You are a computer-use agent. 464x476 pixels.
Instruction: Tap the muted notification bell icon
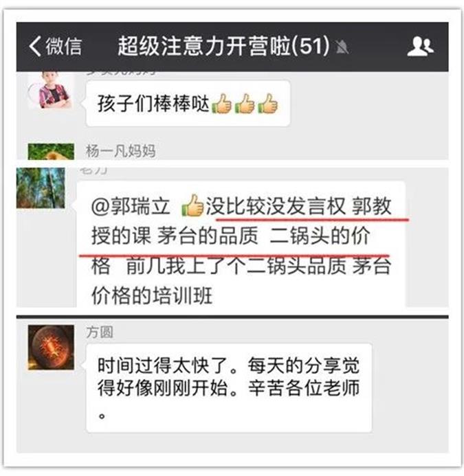pyautogui.click(x=342, y=47)
